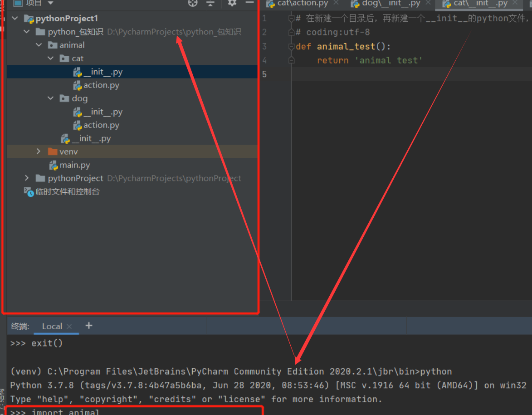Screen dimensions: 532x415
Task: Collapse the dog folder
Action: point(50,98)
